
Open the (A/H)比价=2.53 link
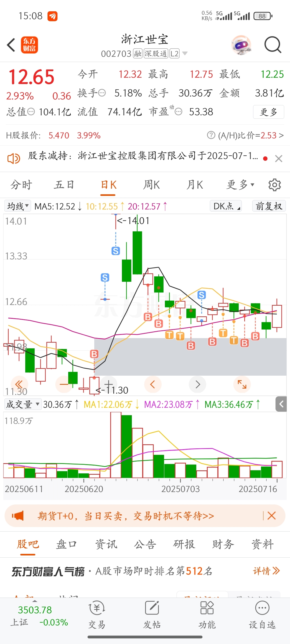click(251, 135)
